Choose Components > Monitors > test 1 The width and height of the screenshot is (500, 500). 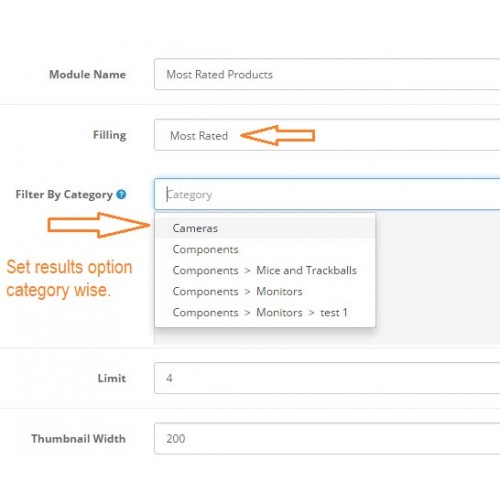coord(265,312)
